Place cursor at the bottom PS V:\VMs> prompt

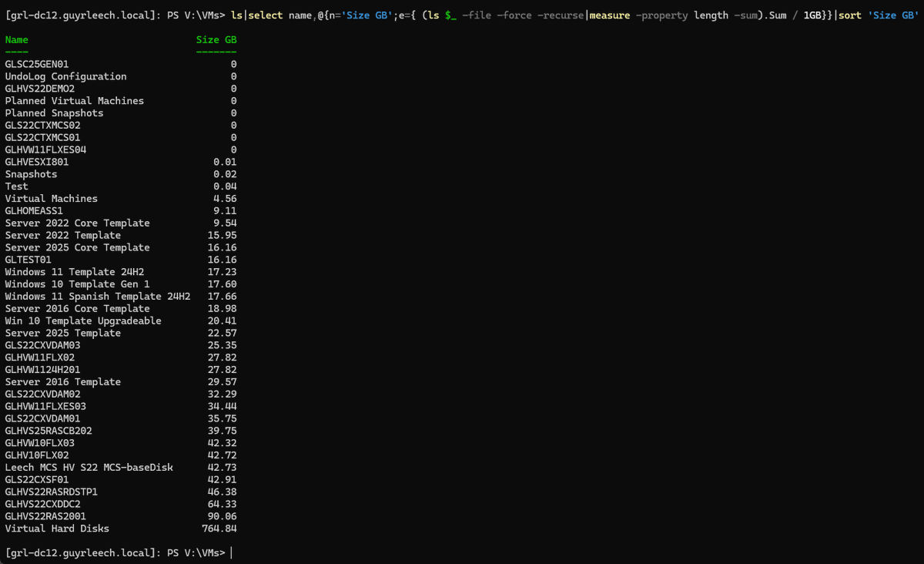point(231,552)
